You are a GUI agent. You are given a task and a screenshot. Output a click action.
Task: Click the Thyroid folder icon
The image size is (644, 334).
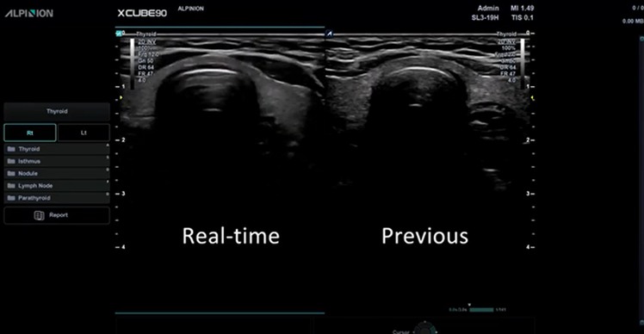point(11,149)
